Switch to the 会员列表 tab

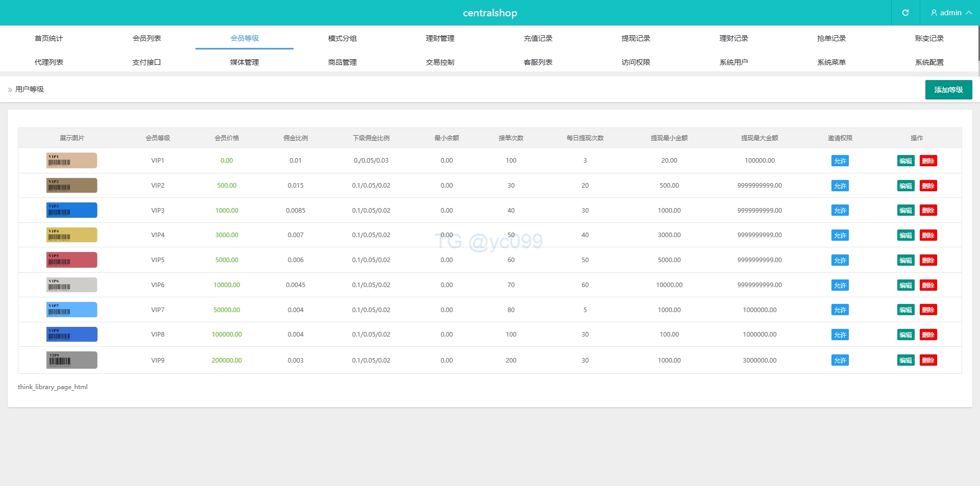click(146, 38)
